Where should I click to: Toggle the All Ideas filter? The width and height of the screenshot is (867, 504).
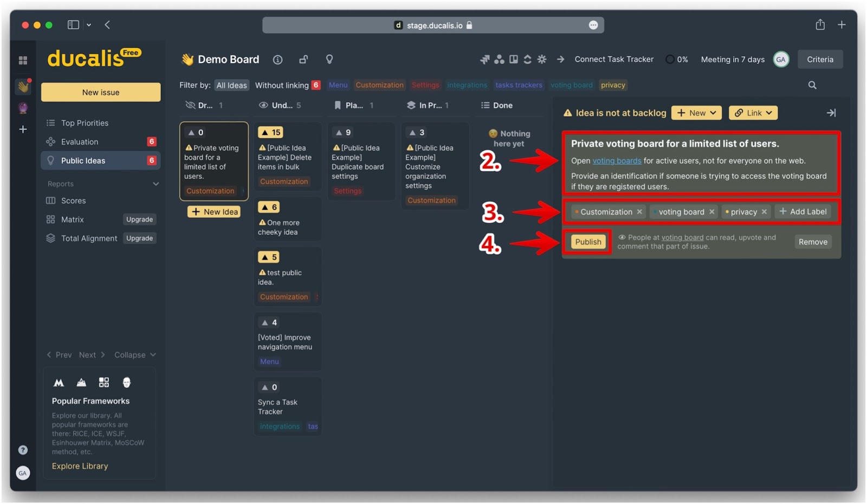[x=231, y=85]
